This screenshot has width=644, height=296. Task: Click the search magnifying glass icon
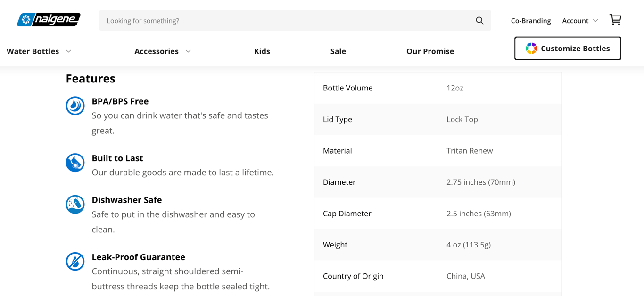479,20
